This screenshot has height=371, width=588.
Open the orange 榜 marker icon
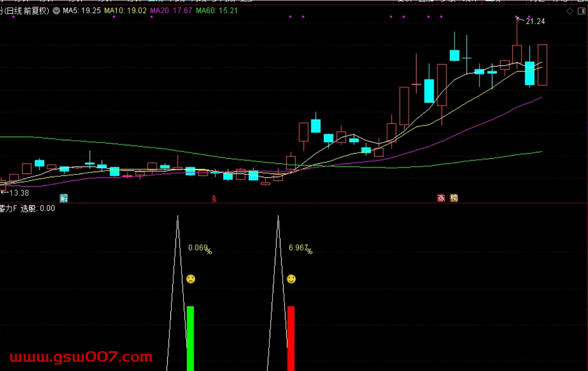tap(454, 198)
